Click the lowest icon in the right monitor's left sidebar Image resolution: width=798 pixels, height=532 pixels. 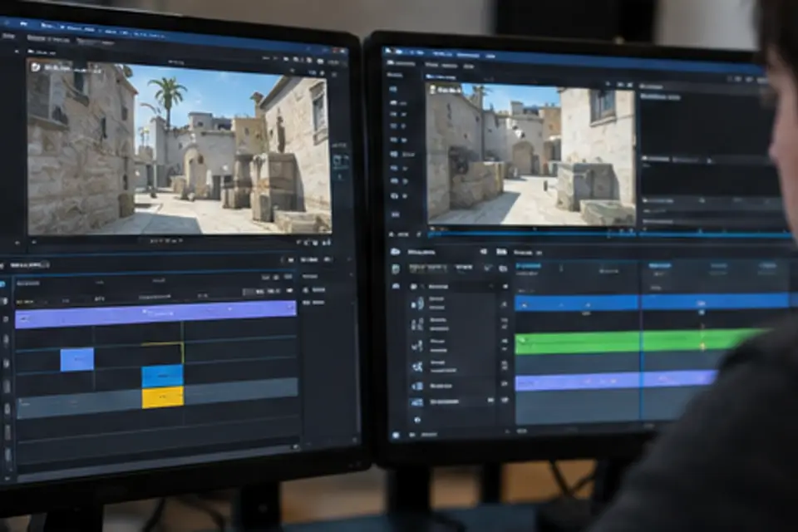(394, 214)
